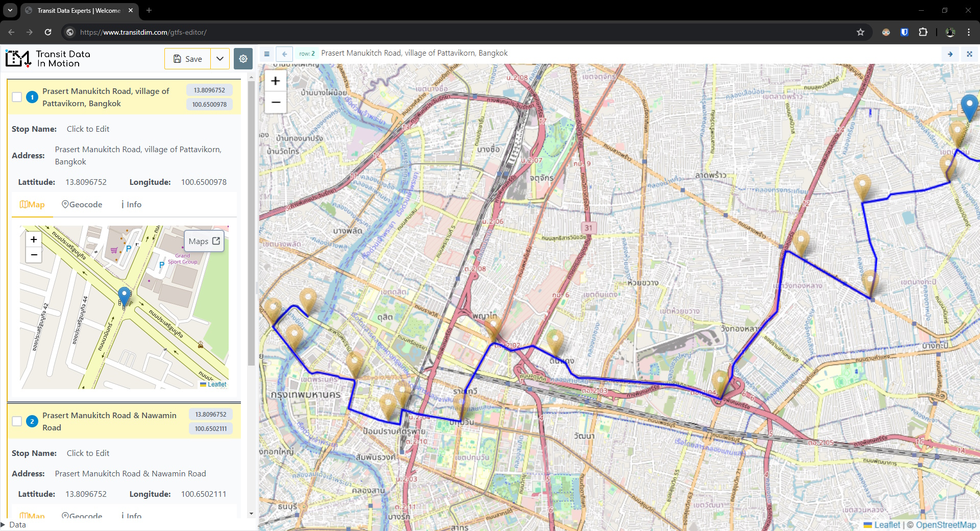980x531 pixels.
Task: Zoom out on the main map
Action: 276,102
